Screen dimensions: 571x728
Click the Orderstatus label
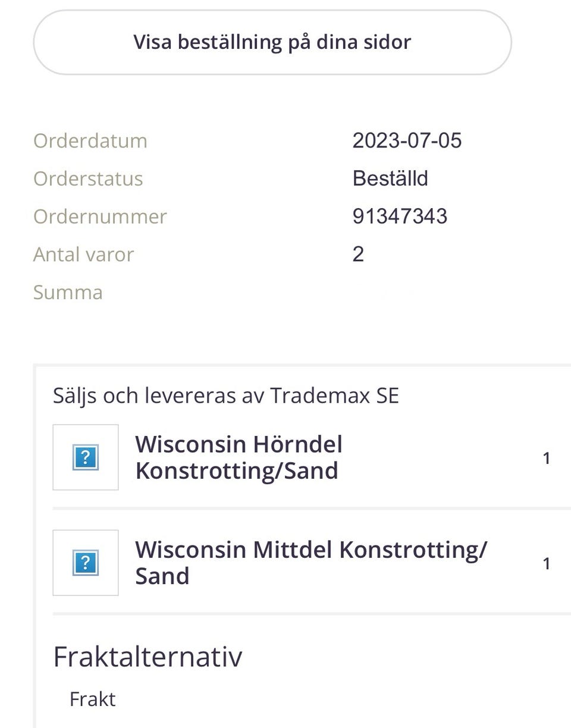[x=88, y=178]
